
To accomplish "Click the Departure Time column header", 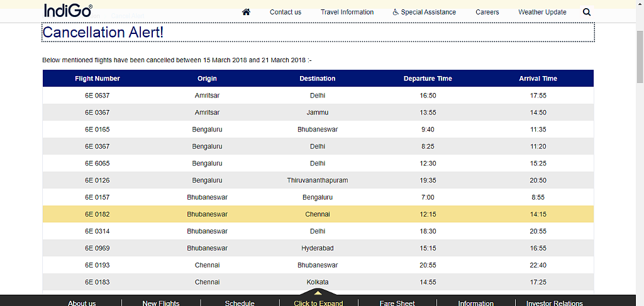I will click(x=428, y=79).
